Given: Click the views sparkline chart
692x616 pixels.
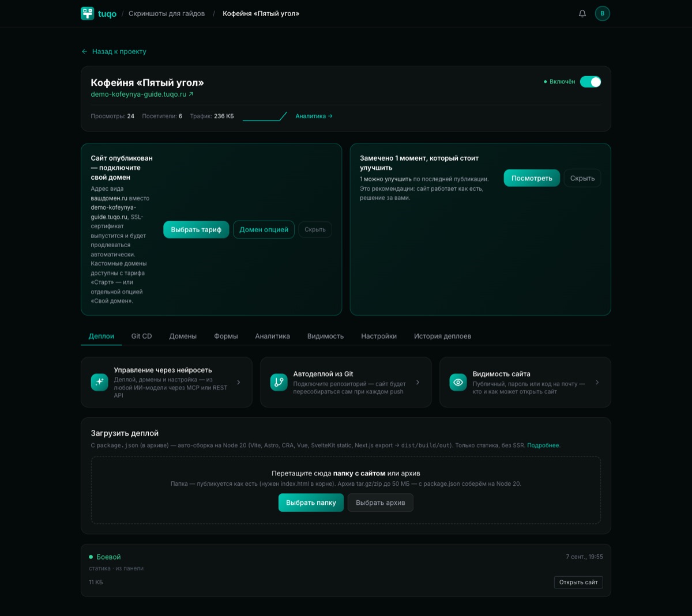Looking at the screenshot, I should click(x=265, y=116).
